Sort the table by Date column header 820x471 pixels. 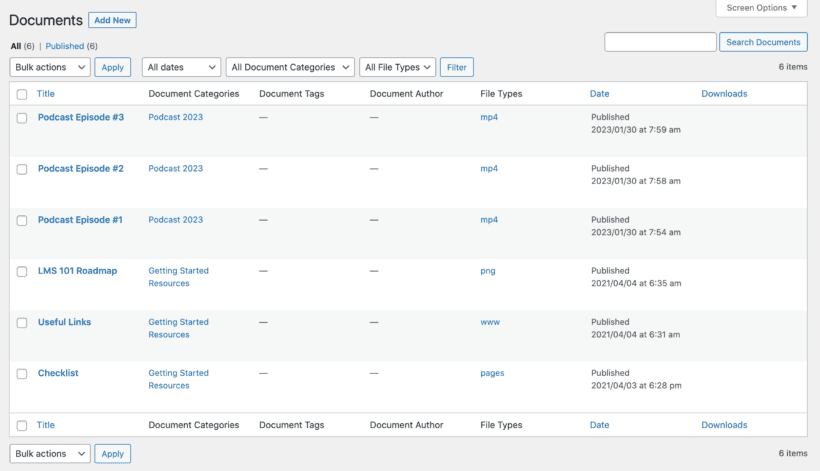(x=599, y=94)
